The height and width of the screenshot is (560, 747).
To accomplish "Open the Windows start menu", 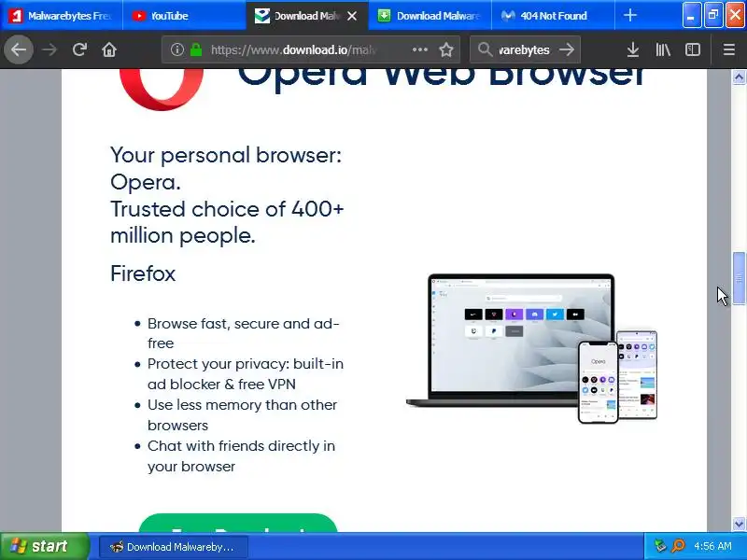I will click(45, 546).
